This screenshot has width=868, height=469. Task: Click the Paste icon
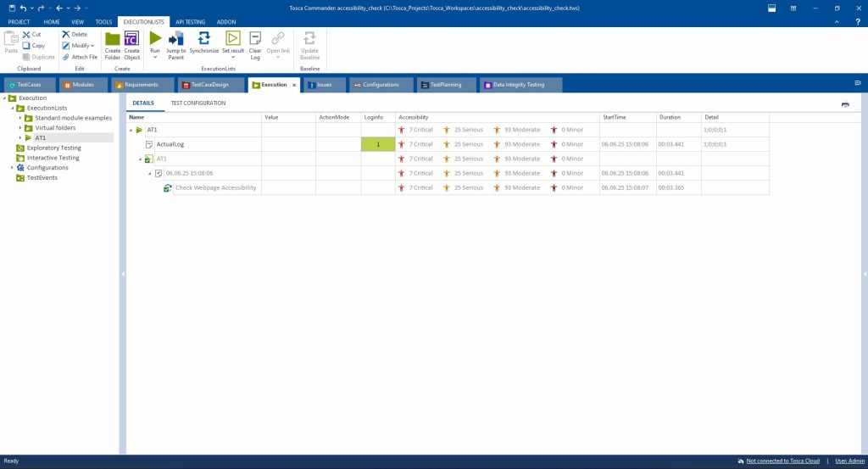pos(11,39)
